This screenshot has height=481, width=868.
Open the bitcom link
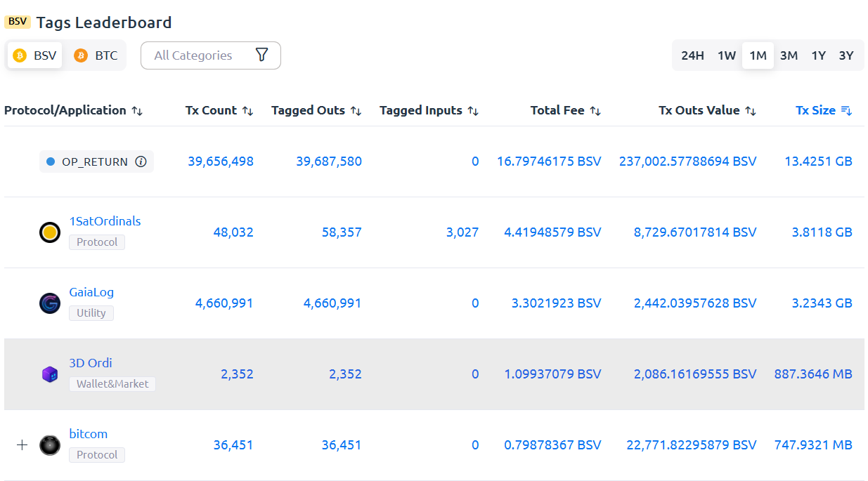coord(89,434)
